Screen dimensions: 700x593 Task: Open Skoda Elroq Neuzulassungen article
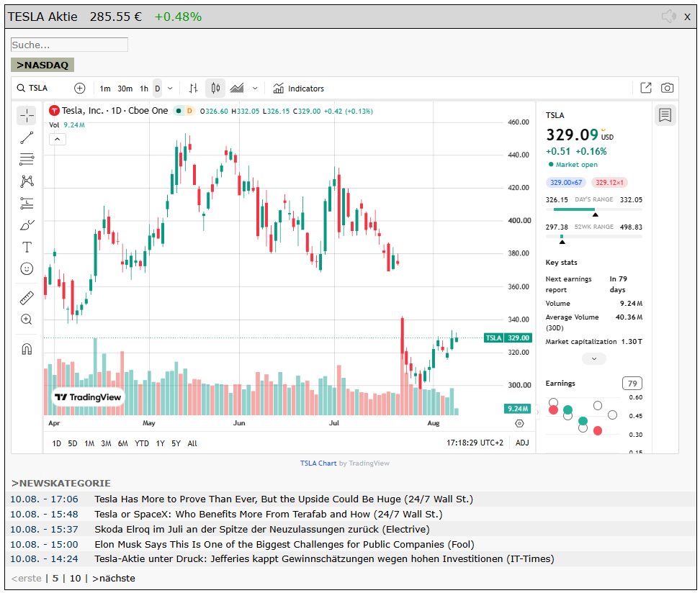click(x=262, y=530)
